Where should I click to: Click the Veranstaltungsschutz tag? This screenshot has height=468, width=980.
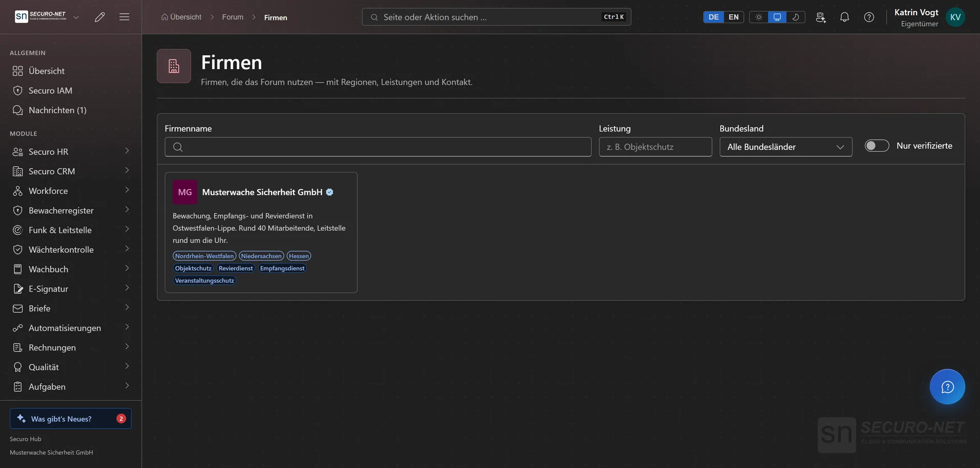[205, 281]
